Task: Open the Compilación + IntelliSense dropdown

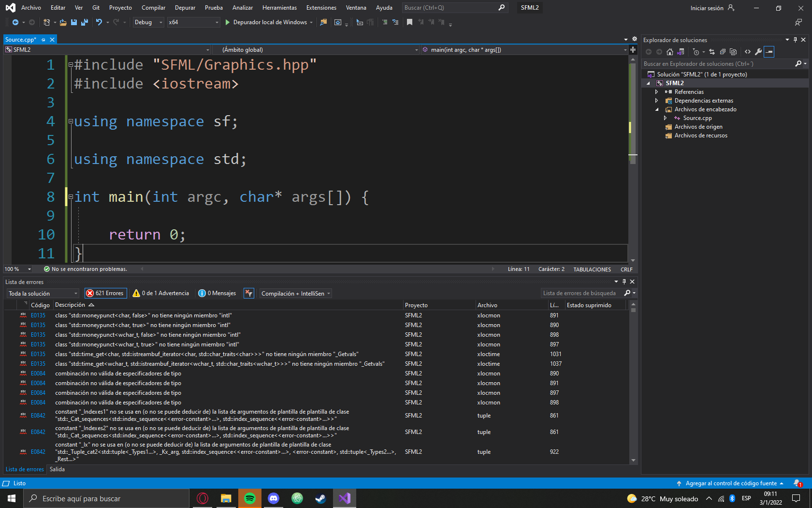Action: [x=296, y=293]
